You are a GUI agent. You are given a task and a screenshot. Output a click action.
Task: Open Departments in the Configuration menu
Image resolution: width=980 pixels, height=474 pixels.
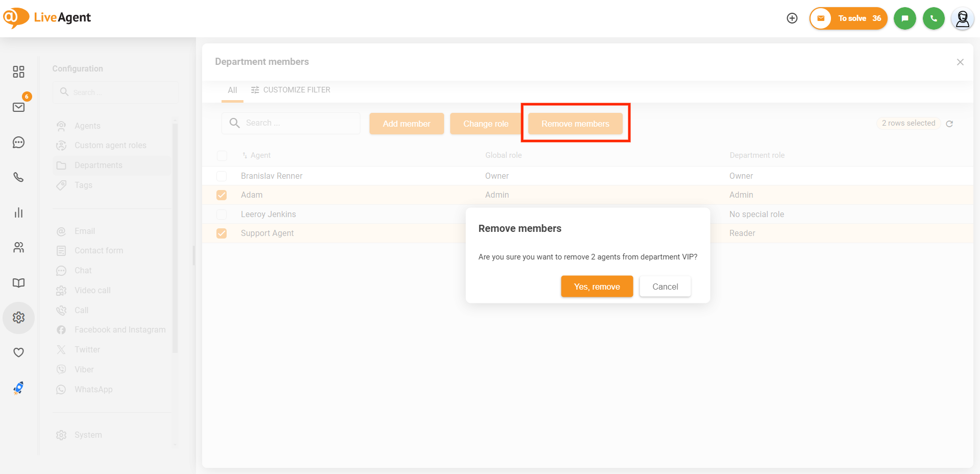pos(98,165)
